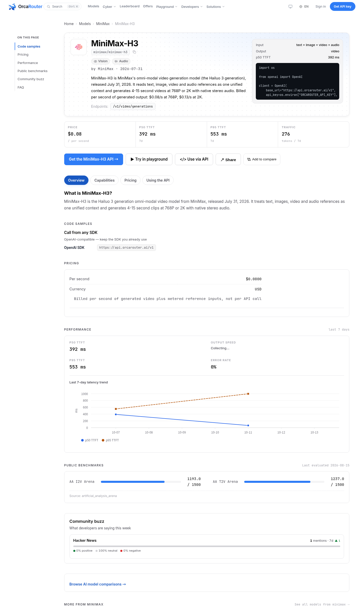Click the AA T2V Arena progress bar
Image resolution: width=364 pixels, height=607 pixels.
click(284, 482)
